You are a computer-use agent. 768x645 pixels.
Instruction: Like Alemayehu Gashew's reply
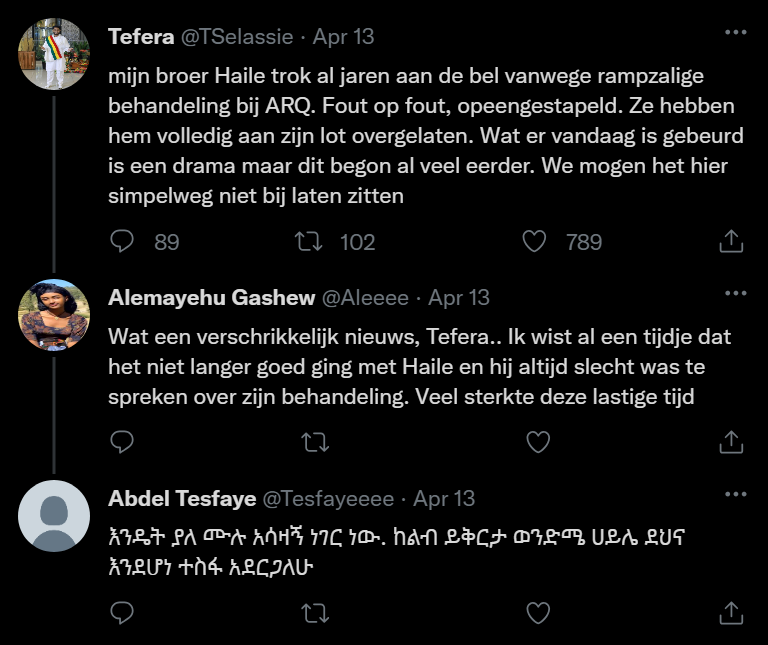pyautogui.click(x=536, y=441)
